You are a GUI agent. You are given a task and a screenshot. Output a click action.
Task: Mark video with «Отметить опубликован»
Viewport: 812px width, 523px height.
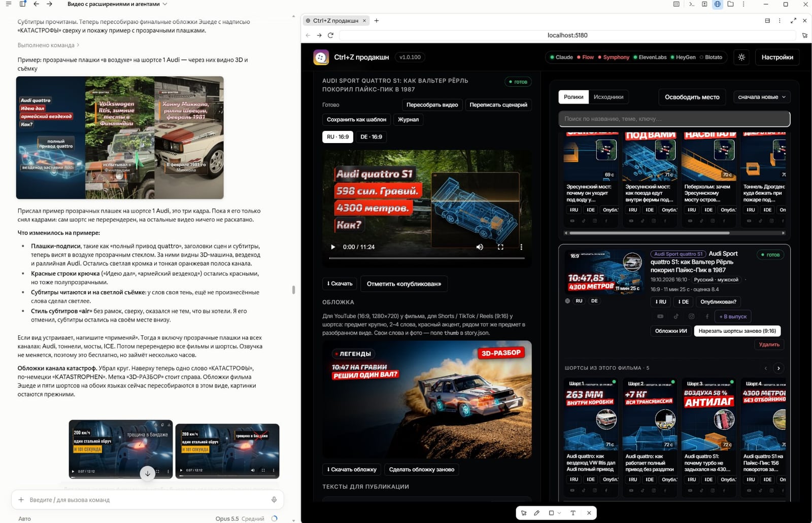click(404, 284)
